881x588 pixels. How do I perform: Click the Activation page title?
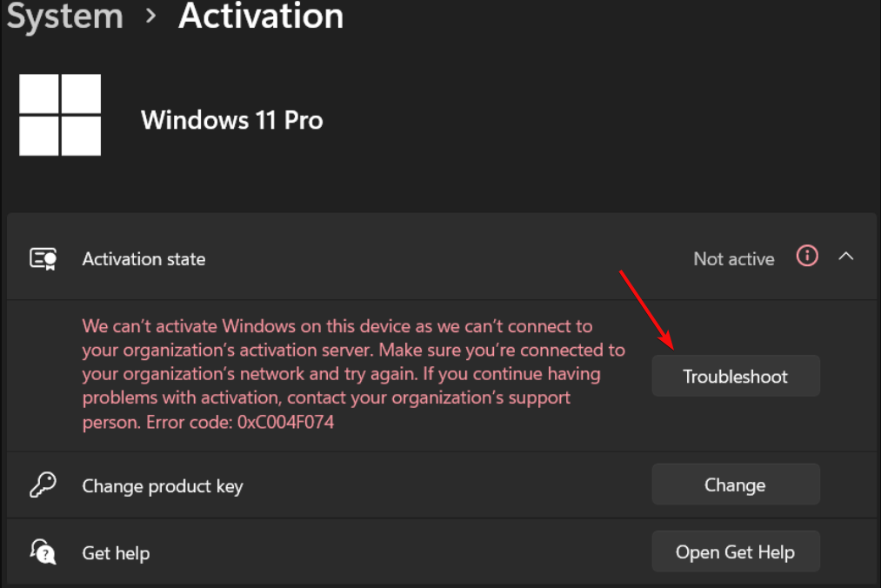(x=260, y=17)
